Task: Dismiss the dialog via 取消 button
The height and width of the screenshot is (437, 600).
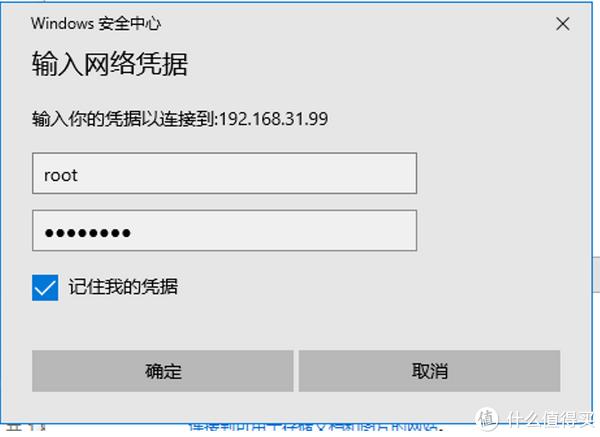Action: (429, 370)
